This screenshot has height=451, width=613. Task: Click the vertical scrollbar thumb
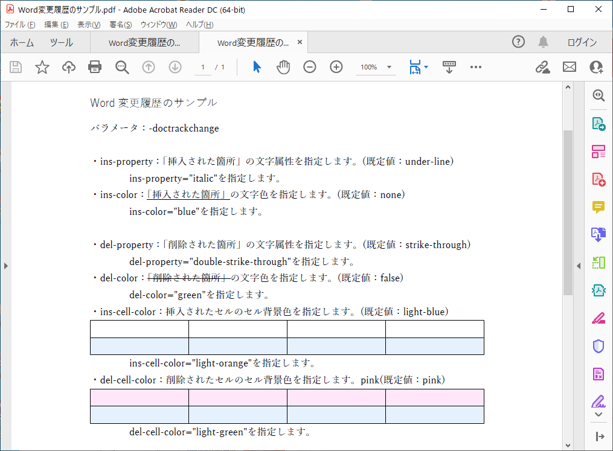tap(568, 213)
